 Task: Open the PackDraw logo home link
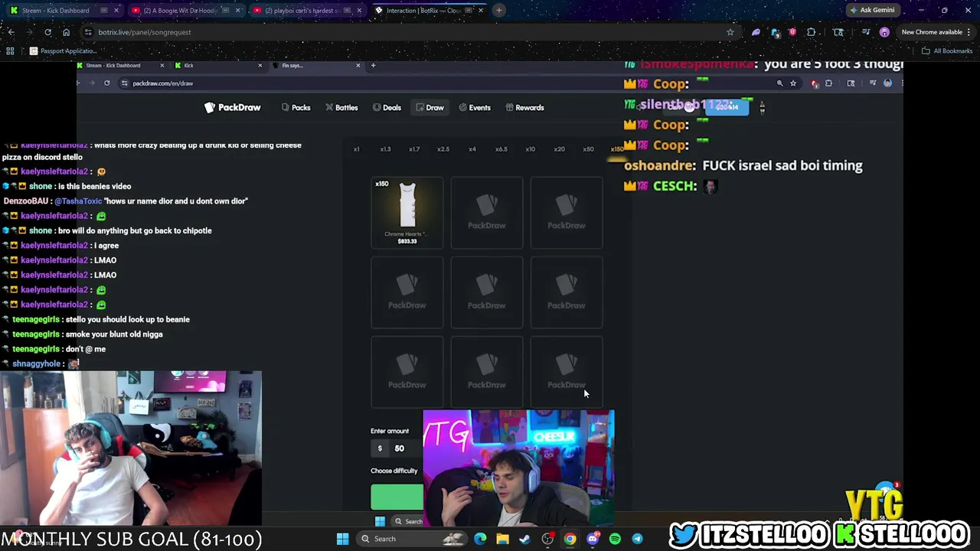(x=233, y=108)
